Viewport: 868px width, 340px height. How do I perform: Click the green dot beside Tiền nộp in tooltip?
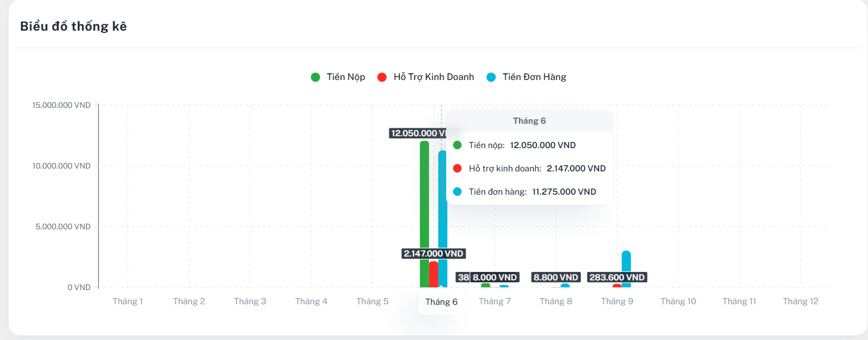click(x=458, y=145)
